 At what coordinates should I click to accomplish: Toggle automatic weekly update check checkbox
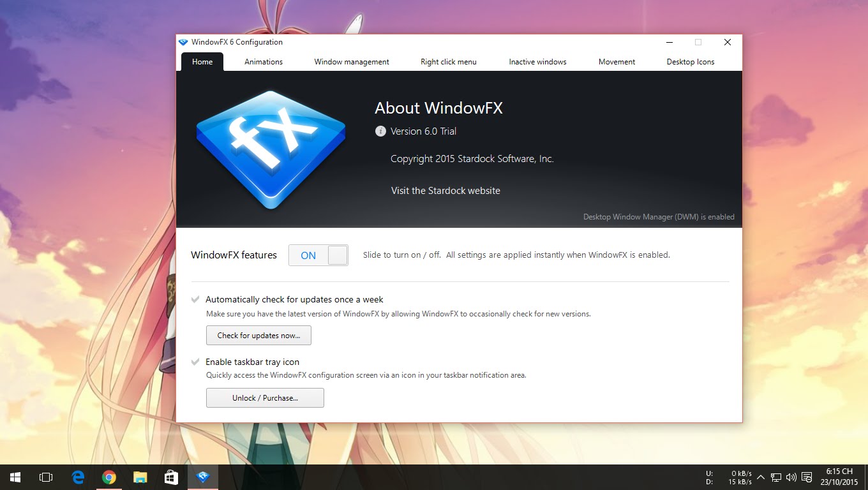point(195,299)
